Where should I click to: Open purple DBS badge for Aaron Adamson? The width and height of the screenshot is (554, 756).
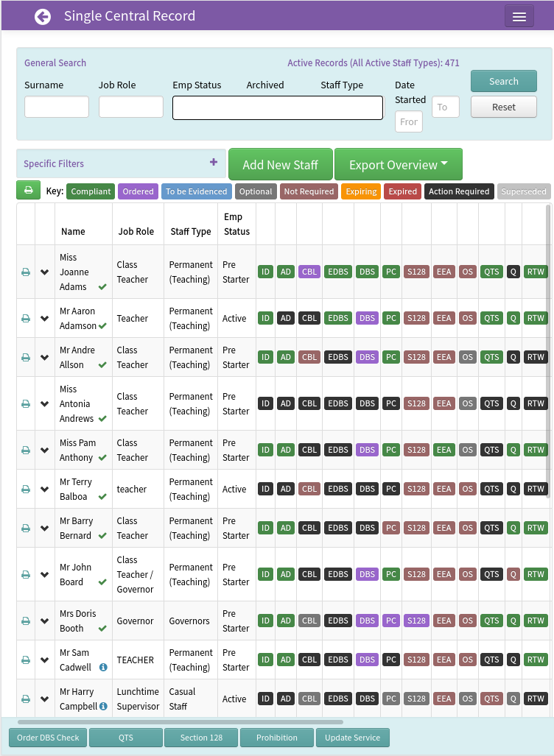pyautogui.click(x=367, y=318)
